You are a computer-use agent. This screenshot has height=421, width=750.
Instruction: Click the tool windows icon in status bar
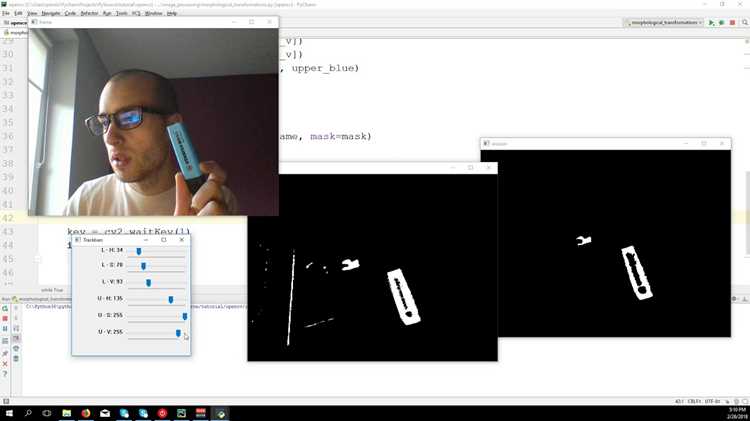point(6,401)
